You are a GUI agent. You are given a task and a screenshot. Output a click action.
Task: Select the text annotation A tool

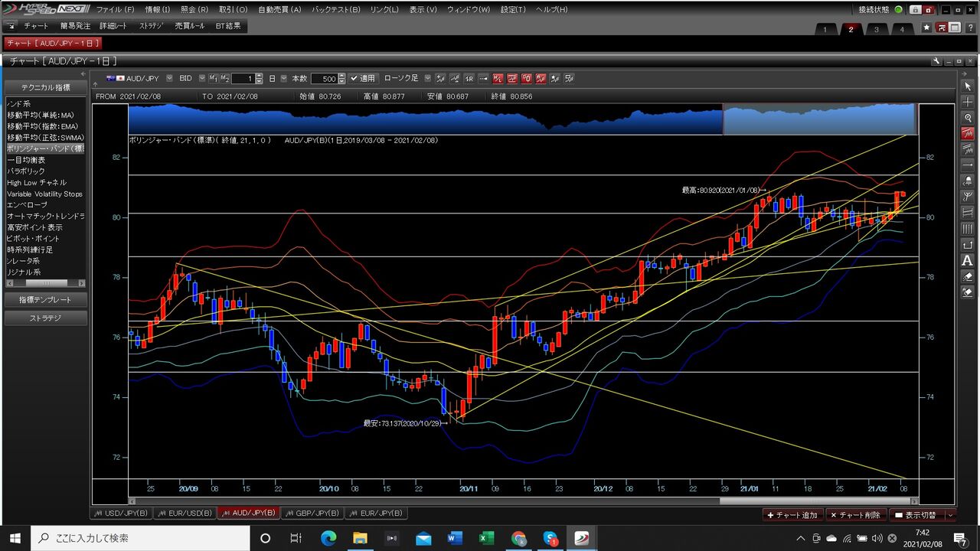pyautogui.click(x=968, y=260)
